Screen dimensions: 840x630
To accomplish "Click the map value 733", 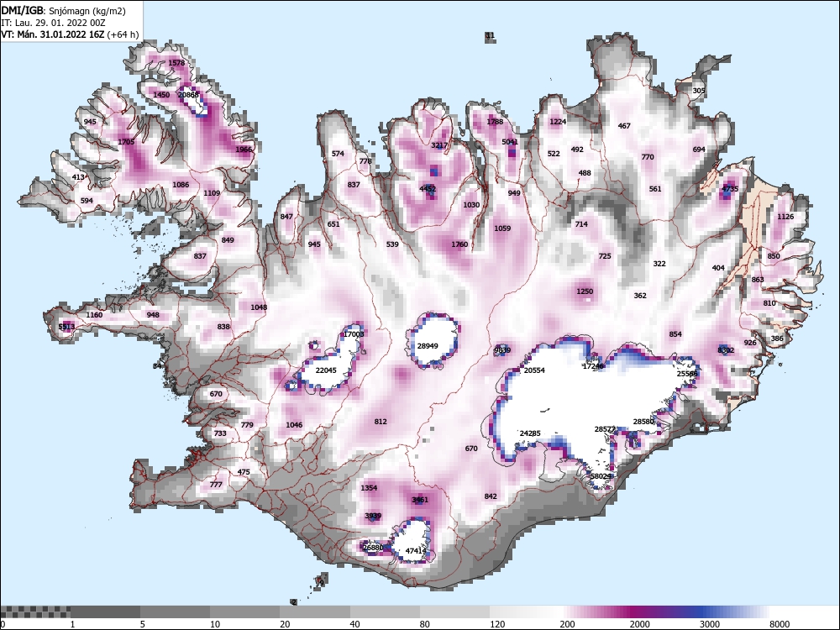I will (219, 433).
